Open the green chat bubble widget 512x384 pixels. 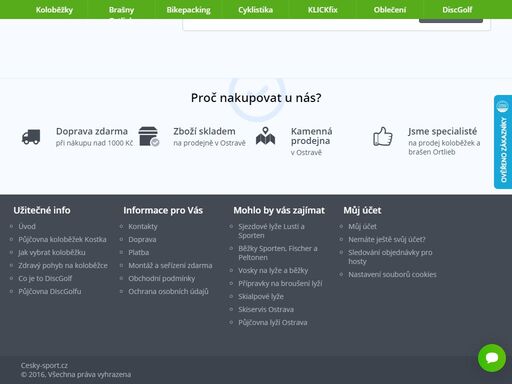click(492, 358)
